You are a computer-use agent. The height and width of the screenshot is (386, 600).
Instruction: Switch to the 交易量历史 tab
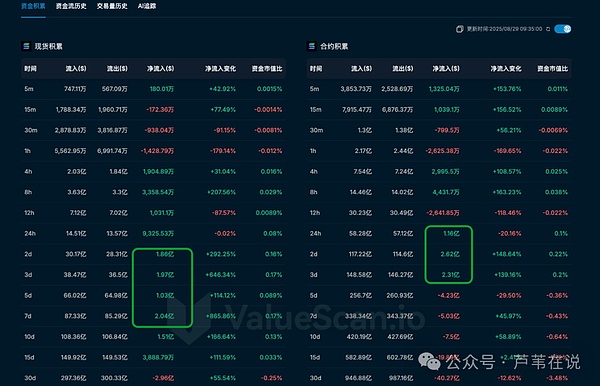pos(112,6)
